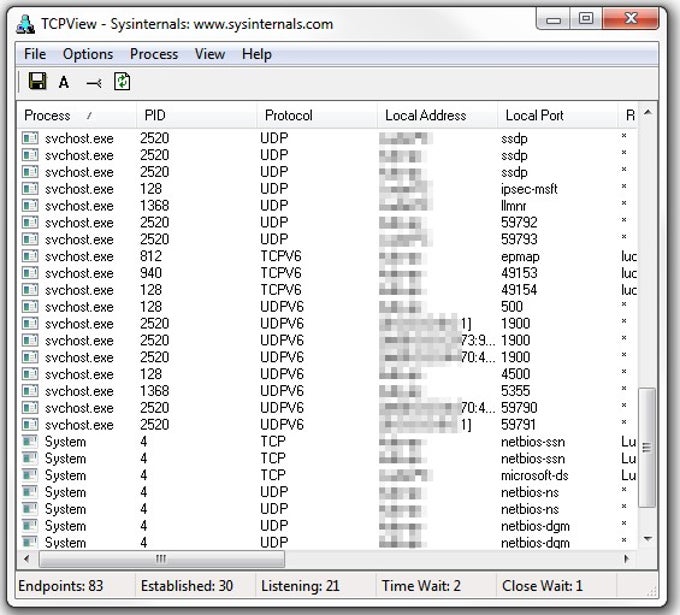
Task: Sort by Protocol column header
Action: (x=317, y=115)
